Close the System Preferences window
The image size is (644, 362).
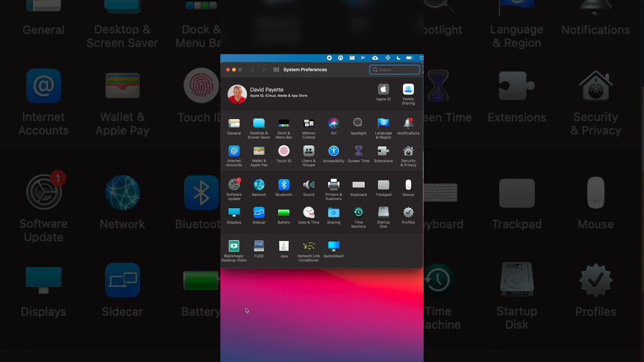tap(228, 70)
